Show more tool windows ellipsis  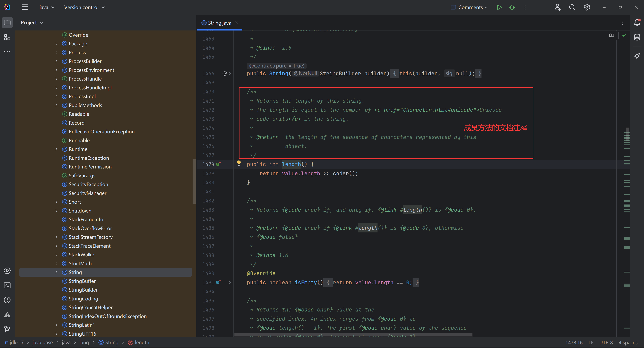point(7,52)
